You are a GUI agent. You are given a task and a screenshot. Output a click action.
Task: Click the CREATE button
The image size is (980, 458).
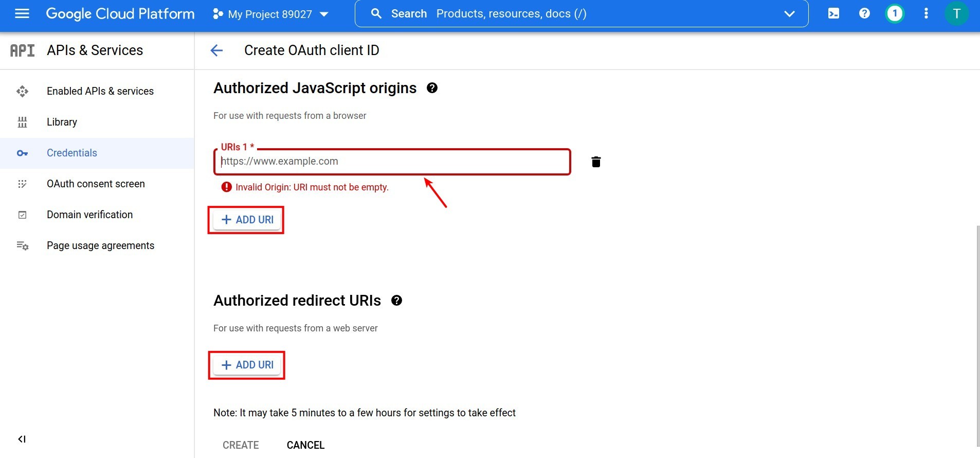pos(241,445)
